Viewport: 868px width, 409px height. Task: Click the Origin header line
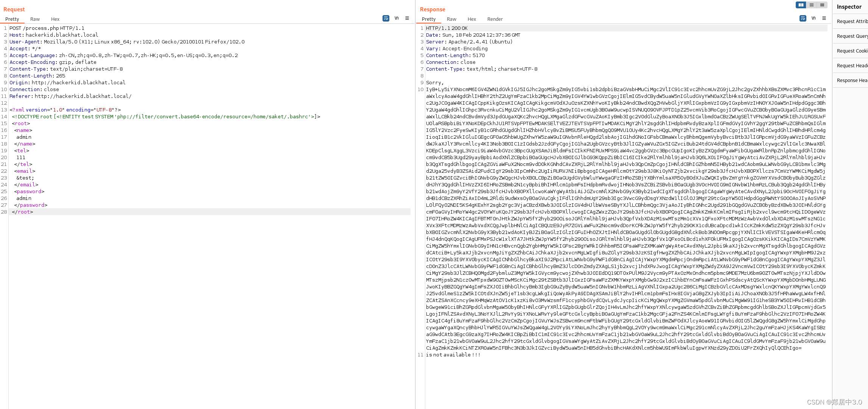pyautogui.click(x=67, y=82)
